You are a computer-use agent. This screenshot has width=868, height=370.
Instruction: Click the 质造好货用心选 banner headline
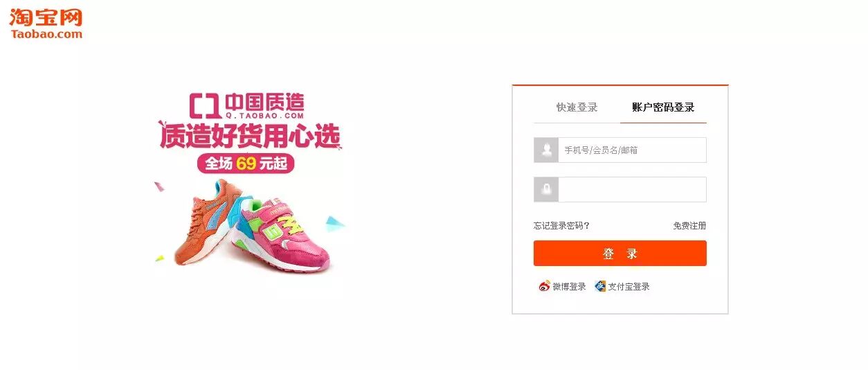tap(250, 136)
